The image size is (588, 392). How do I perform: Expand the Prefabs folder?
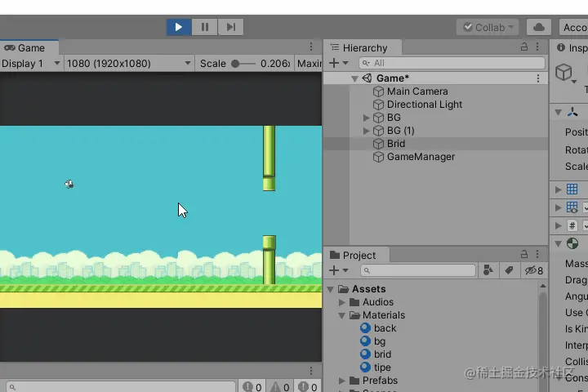click(341, 381)
